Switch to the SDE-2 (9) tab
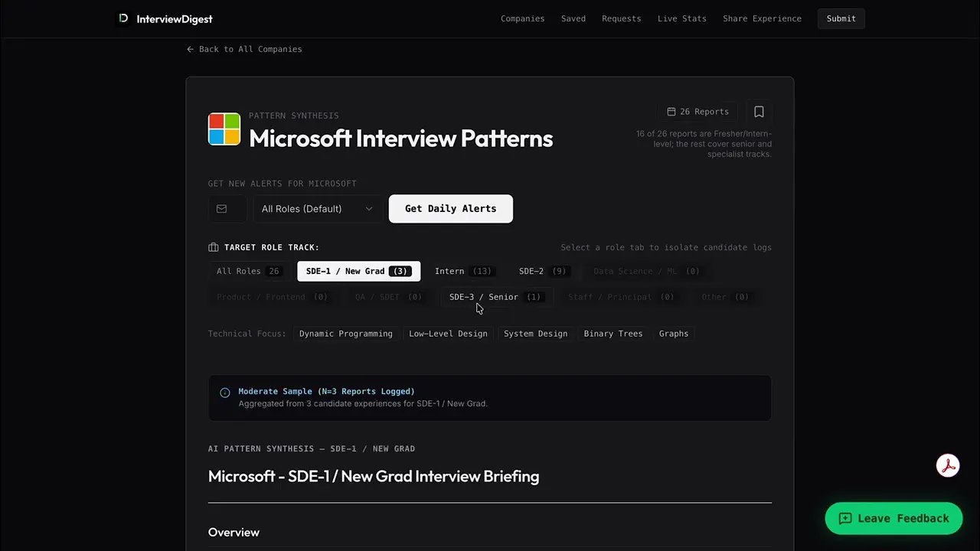Image resolution: width=980 pixels, height=551 pixels. point(543,271)
